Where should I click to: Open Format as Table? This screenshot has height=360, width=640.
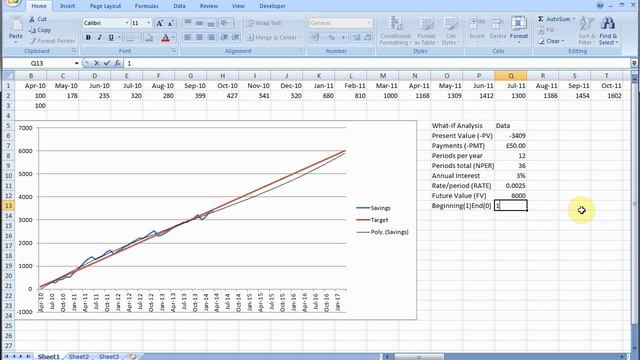[426, 30]
